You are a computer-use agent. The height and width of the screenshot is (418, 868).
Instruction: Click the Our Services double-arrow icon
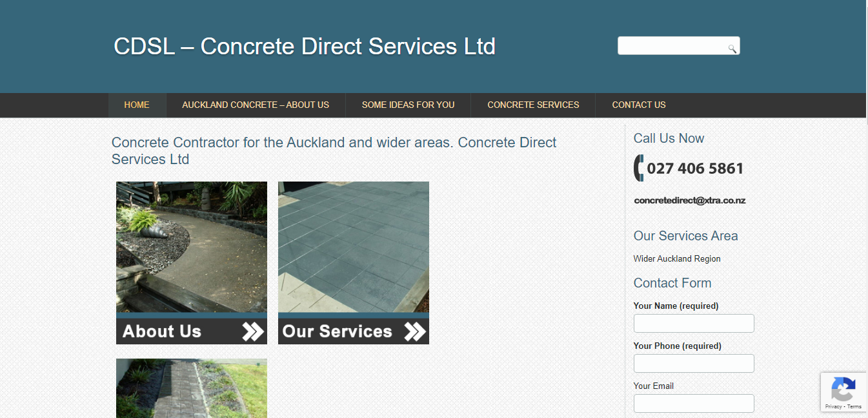click(x=415, y=331)
